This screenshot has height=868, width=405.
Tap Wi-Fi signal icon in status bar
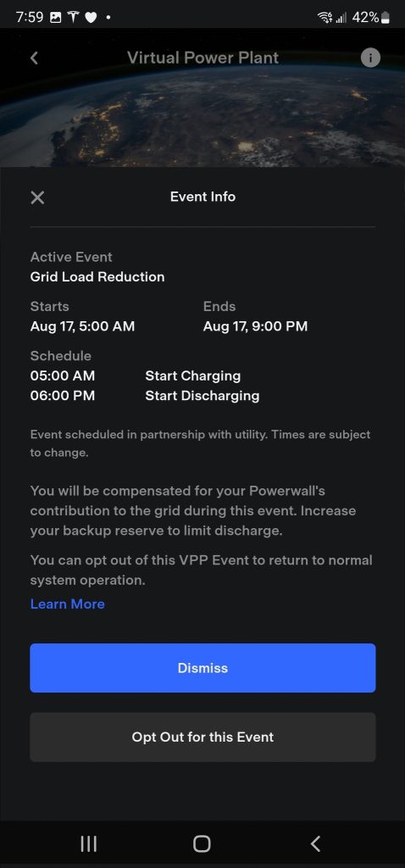pos(325,18)
